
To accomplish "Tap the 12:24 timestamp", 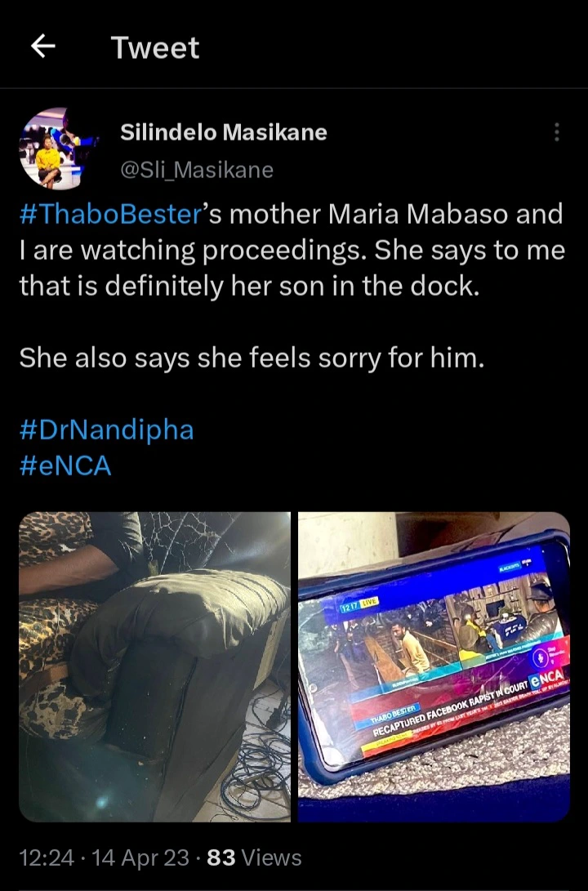I will (x=47, y=858).
